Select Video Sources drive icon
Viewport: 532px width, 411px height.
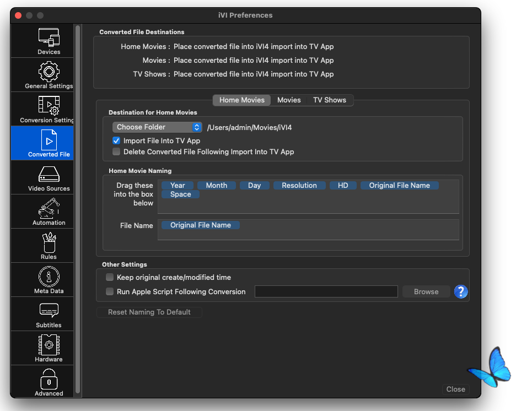49,177
